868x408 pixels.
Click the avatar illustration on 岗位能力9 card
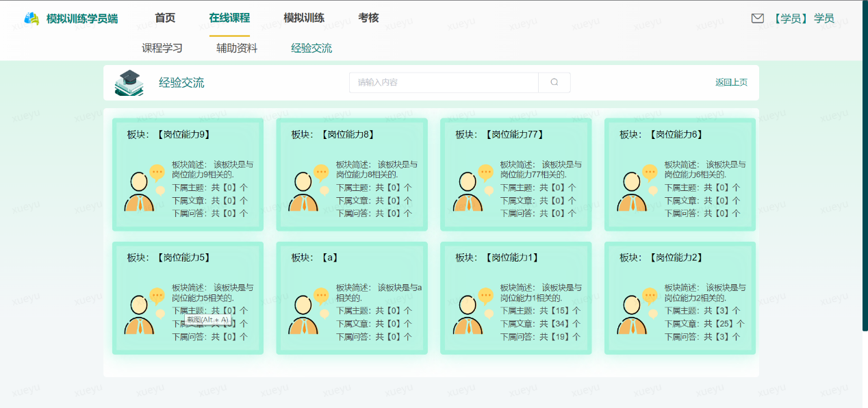point(139,192)
